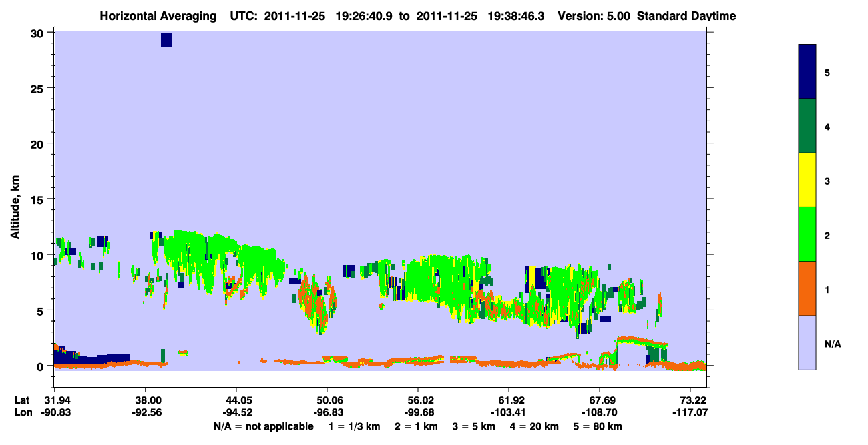Viewport: 868px width, 445px height.
Task: Click the longitude value -92.56
Action: (146, 412)
